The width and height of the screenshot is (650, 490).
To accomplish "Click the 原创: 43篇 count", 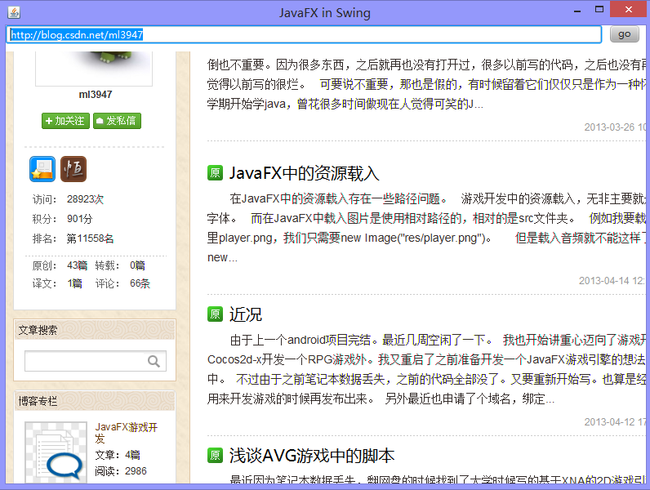I will (x=60, y=265).
